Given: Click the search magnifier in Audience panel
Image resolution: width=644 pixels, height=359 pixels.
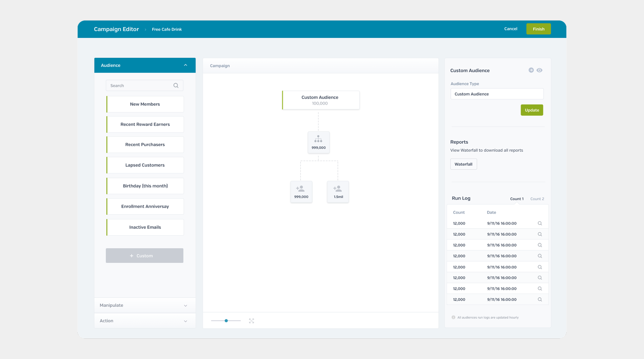Looking at the screenshot, I should point(176,86).
